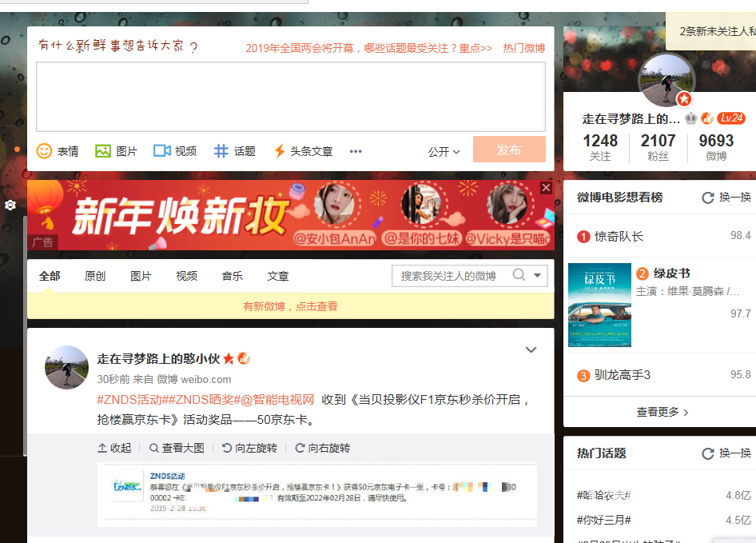
Task: Switch to the 音乐 tab
Action: pyautogui.click(x=233, y=276)
